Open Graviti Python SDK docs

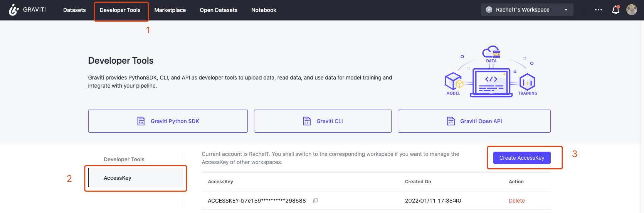coord(168,121)
